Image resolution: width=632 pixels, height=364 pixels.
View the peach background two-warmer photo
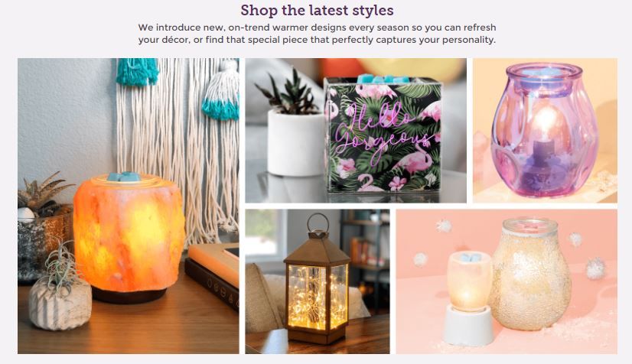pos(507,281)
